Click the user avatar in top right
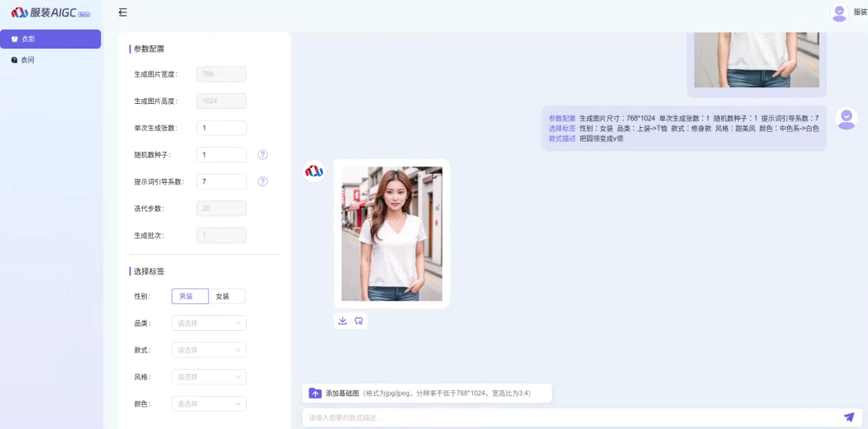 point(839,12)
